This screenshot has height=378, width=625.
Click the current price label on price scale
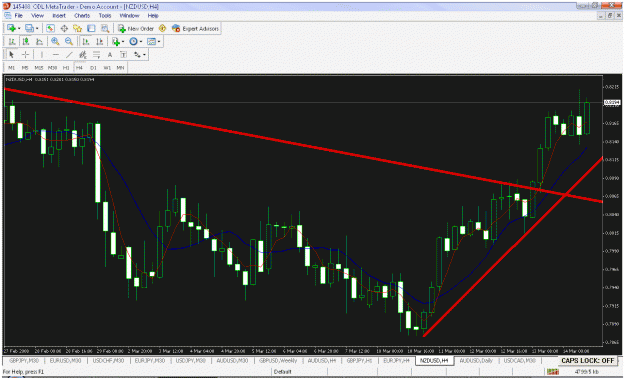coord(612,102)
